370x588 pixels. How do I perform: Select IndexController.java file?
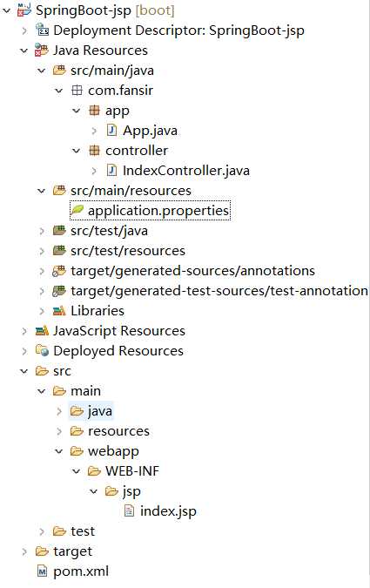tap(186, 171)
